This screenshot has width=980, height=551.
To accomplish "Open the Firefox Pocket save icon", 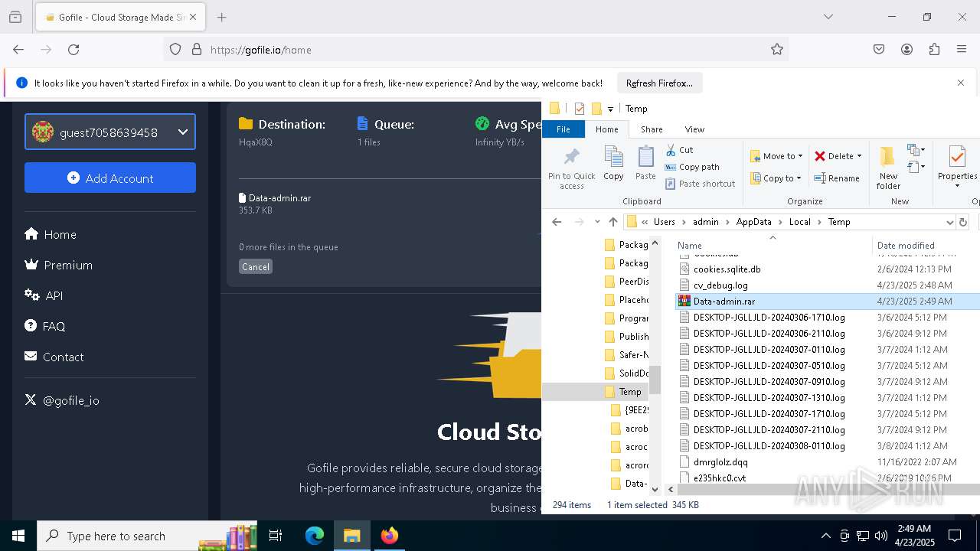I will pyautogui.click(x=879, y=50).
